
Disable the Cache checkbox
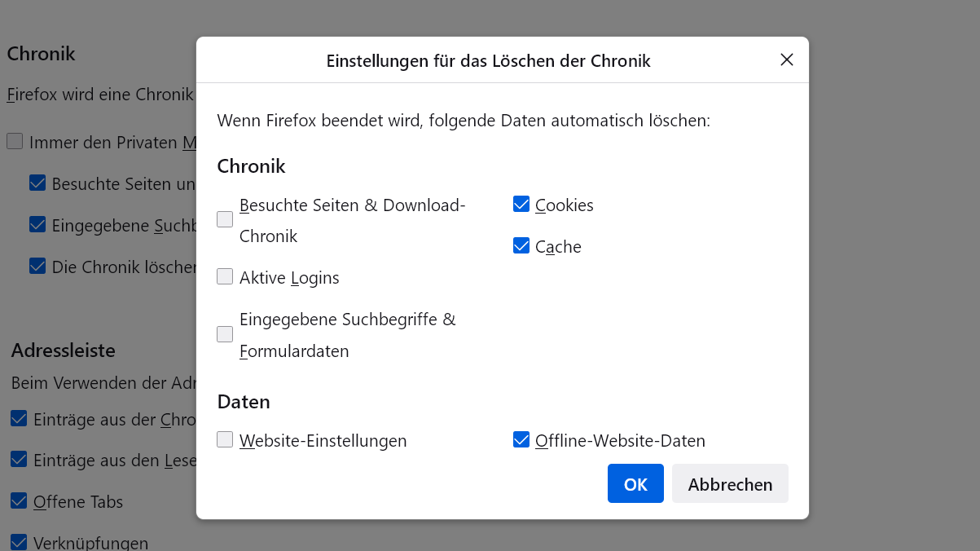click(x=521, y=245)
